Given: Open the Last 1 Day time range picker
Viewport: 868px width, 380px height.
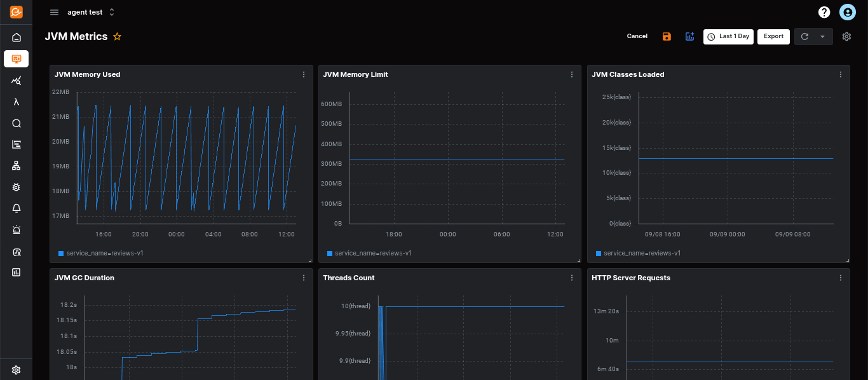Looking at the screenshot, I should 728,37.
